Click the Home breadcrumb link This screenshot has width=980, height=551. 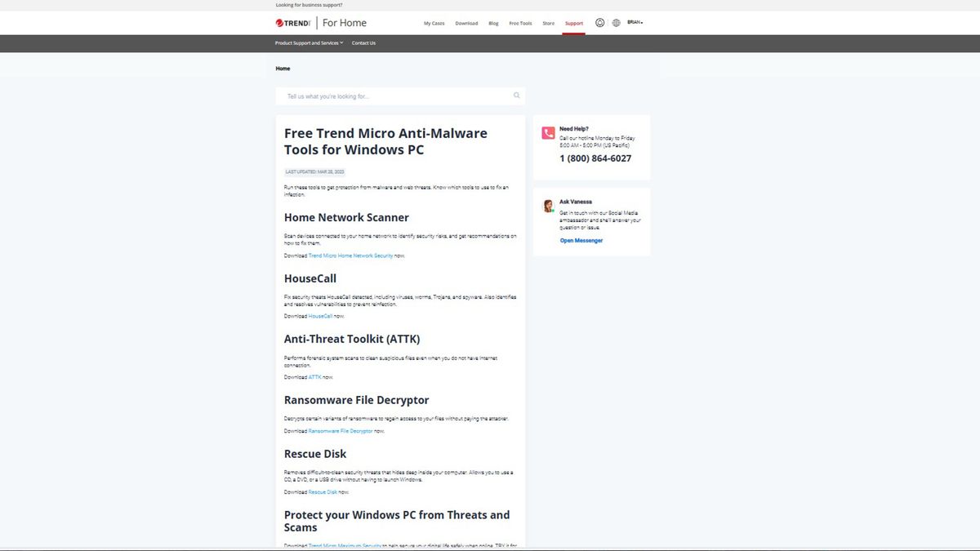pyautogui.click(x=283, y=69)
